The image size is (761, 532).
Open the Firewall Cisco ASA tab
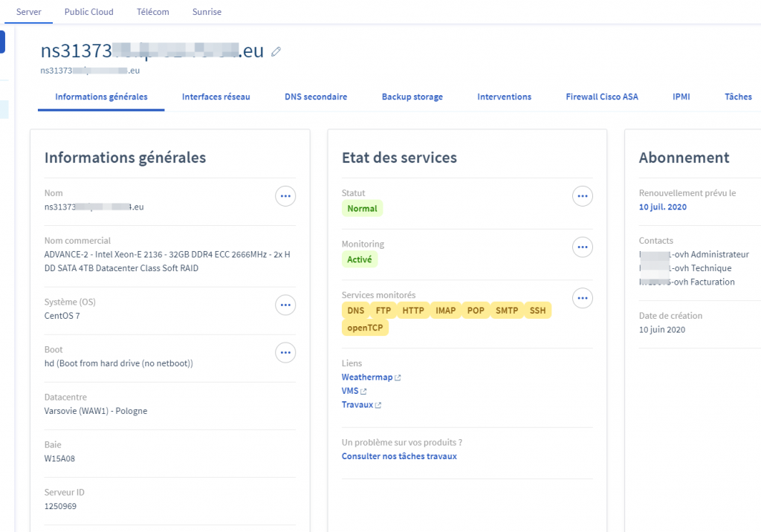point(601,97)
